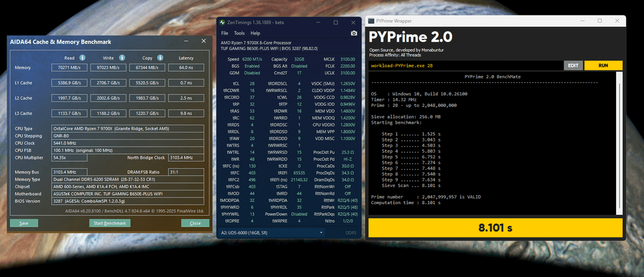The image size is (644, 277).
Task: Click the yellow 8.101 s result bar
Action: 496,228
